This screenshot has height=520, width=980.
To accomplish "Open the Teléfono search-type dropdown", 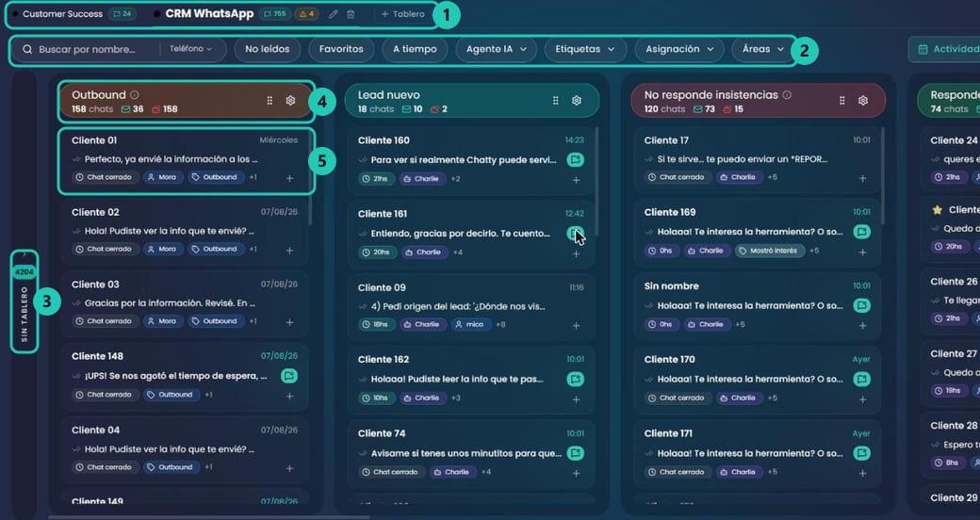I will click(190, 49).
